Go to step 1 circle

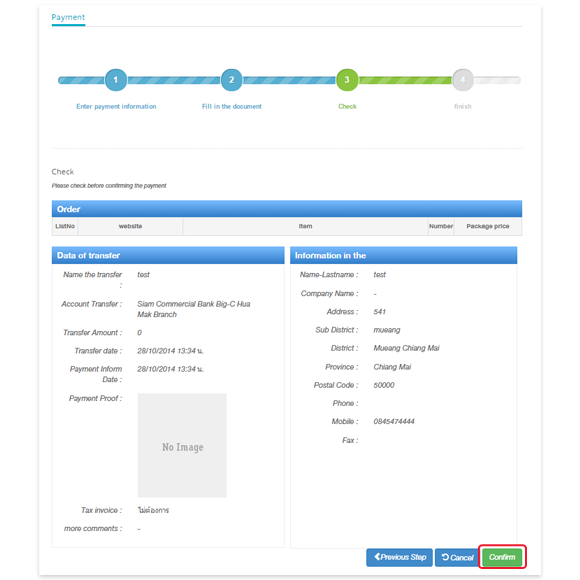point(116,80)
